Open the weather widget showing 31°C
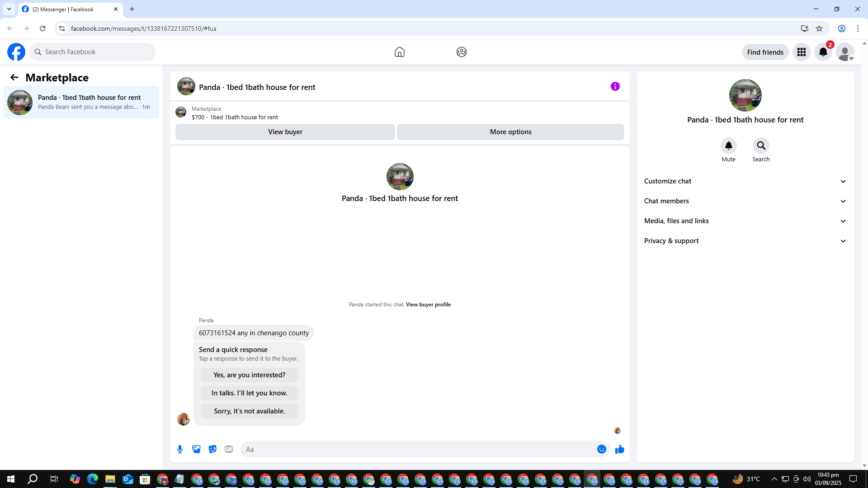Screen dimensions: 868x488 coord(746,479)
